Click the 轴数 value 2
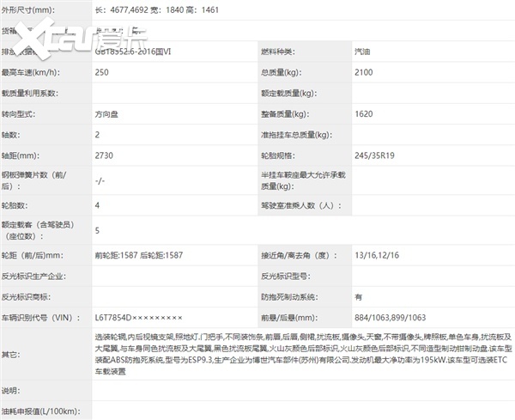Image resolution: width=515 pixels, height=420 pixels. pos(98,135)
